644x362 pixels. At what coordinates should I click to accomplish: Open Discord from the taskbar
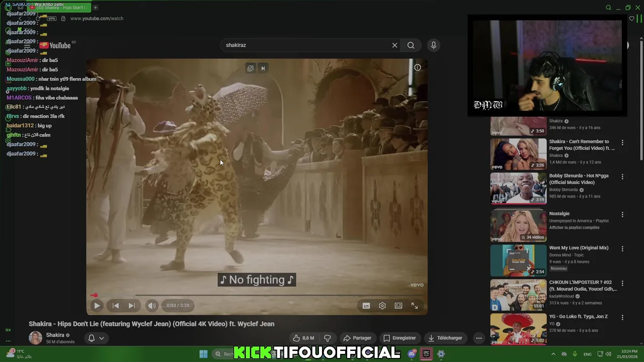point(412,354)
